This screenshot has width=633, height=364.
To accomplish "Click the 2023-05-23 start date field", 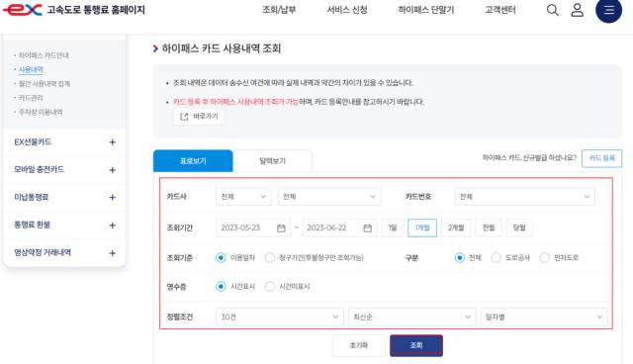I will [x=253, y=228].
